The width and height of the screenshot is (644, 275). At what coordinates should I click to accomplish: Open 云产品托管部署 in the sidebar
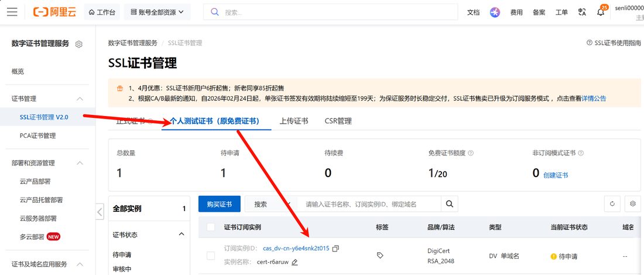41,200
